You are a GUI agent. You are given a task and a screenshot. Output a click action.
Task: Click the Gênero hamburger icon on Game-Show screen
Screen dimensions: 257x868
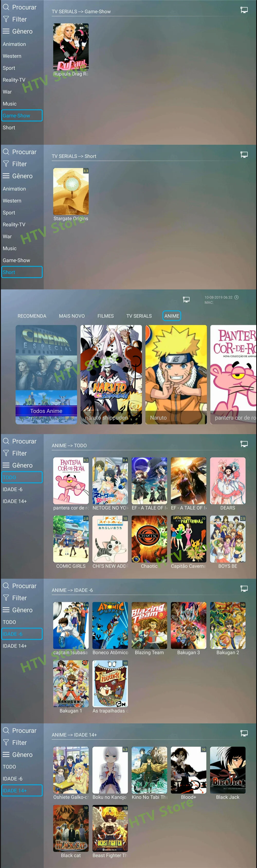(x=6, y=31)
